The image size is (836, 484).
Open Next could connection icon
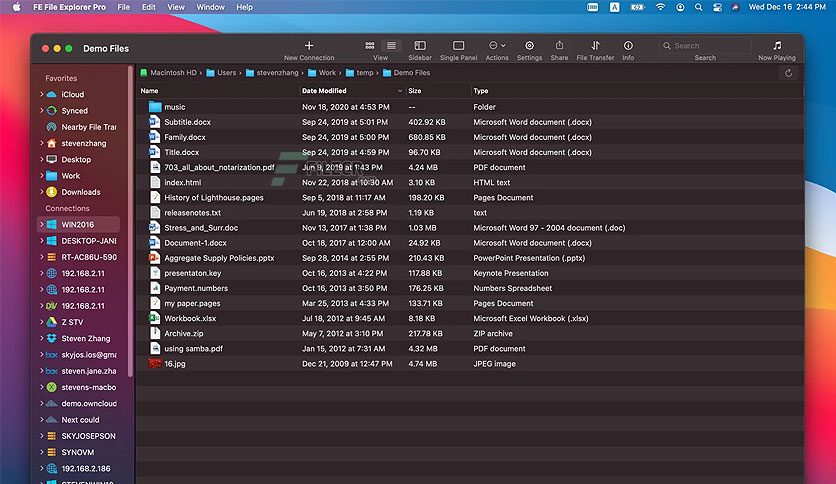[52, 420]
